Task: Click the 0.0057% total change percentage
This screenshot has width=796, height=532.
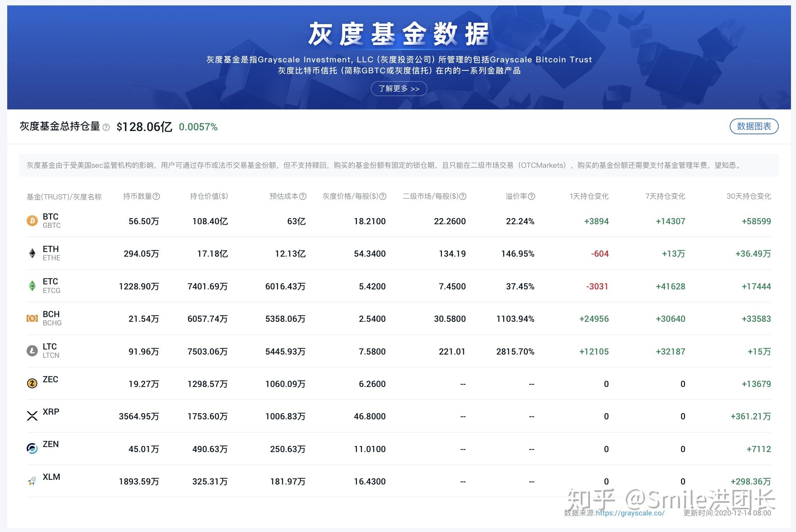Action: point(198,127)
